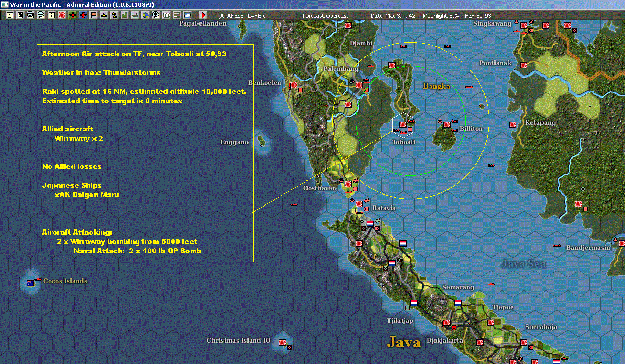This screenshot has height=364, width=625.
Task: Select the Japanese base at Toboali
Action: pos(403,125)
